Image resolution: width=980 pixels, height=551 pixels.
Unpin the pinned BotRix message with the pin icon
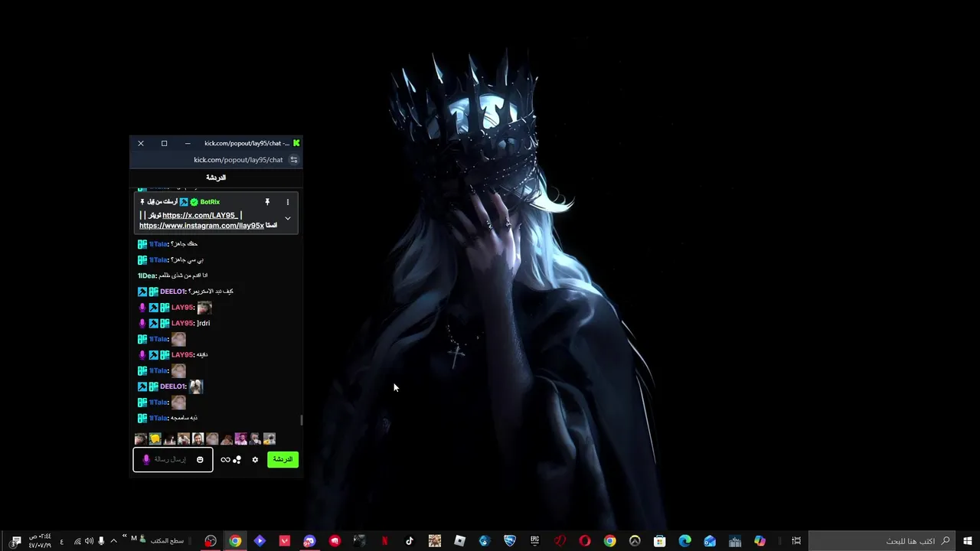[267, 202]
